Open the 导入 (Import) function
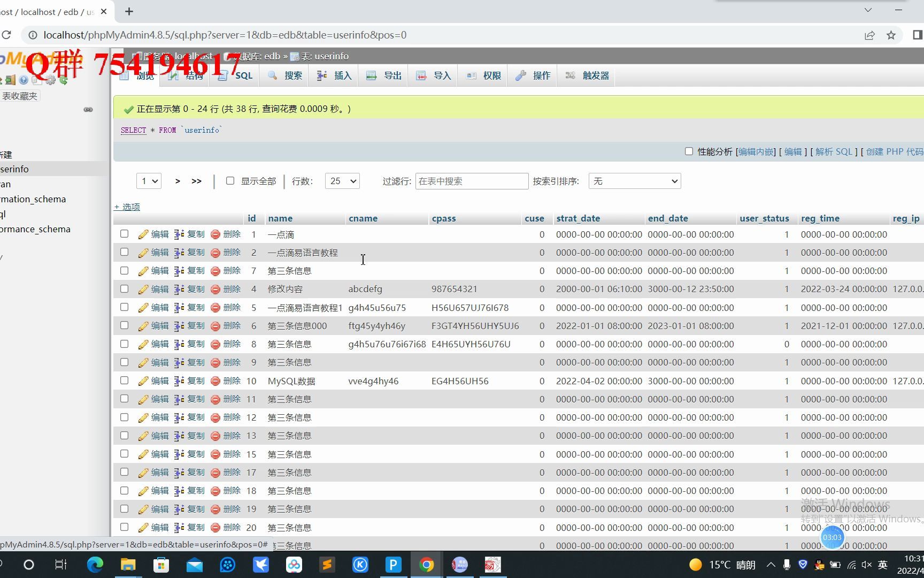The image size is (924, 578). point(433,75)
